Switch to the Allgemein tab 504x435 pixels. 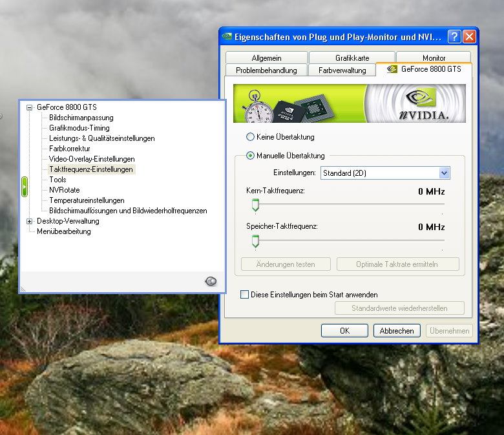coord(266,58)
